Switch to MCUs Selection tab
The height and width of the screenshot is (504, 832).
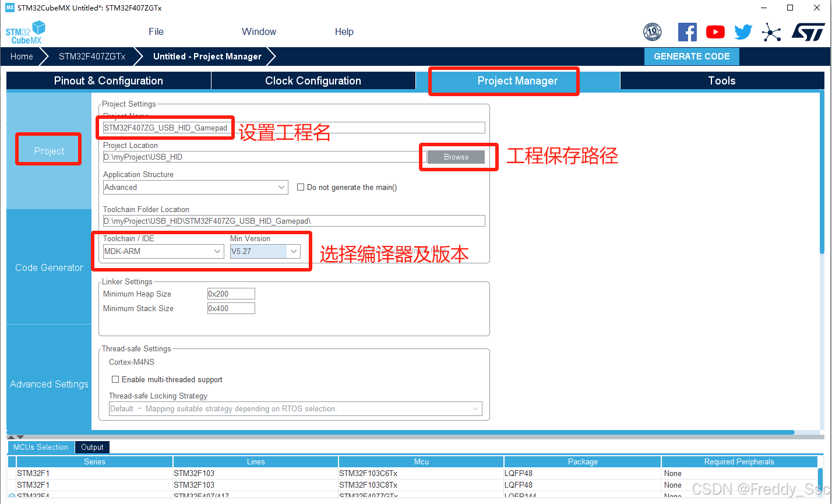[x=41, y=447]
